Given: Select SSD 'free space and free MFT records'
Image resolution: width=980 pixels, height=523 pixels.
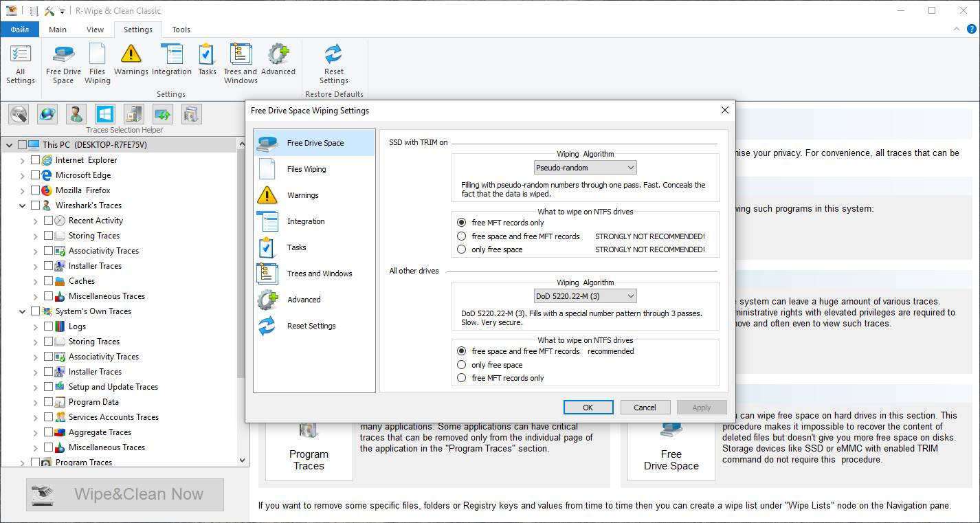Looking at the screenshot, I should click(462, 236).
